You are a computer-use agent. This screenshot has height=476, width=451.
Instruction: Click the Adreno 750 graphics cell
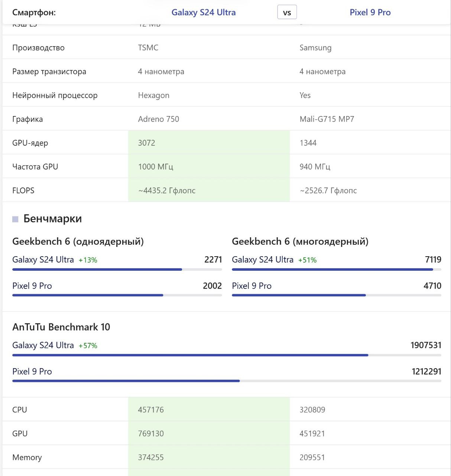coord(159,119)
